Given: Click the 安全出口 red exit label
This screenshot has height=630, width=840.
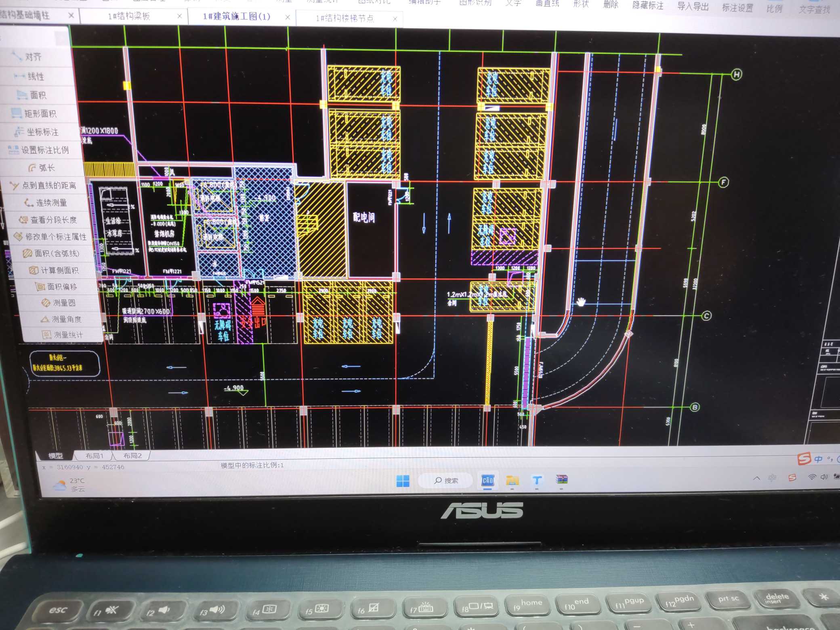Looking at the screenshot, I should tap(253, 322).
